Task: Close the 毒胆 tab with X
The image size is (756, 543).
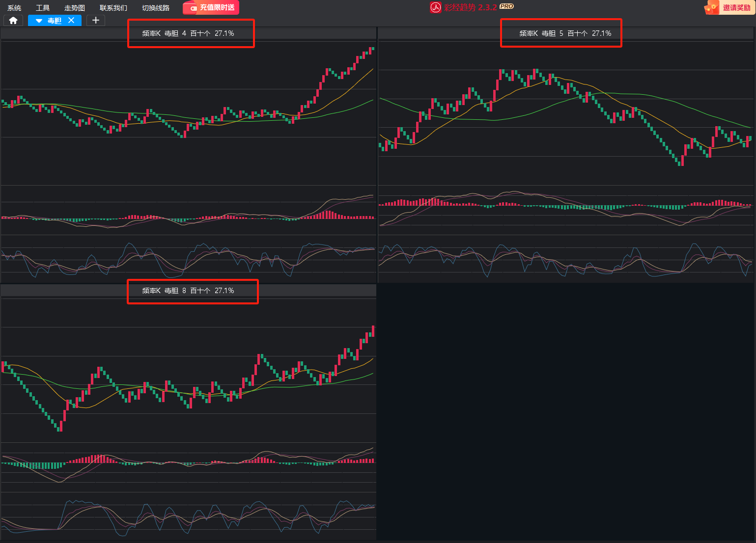Action: [71, 20]
